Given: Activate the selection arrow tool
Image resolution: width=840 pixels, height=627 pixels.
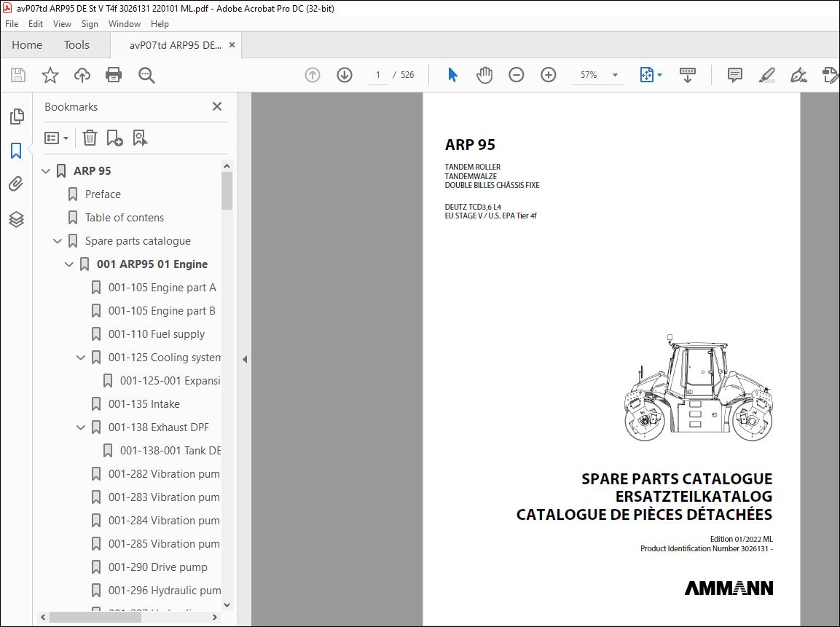Looking at the screenshot, I should (x=452, y=75).
